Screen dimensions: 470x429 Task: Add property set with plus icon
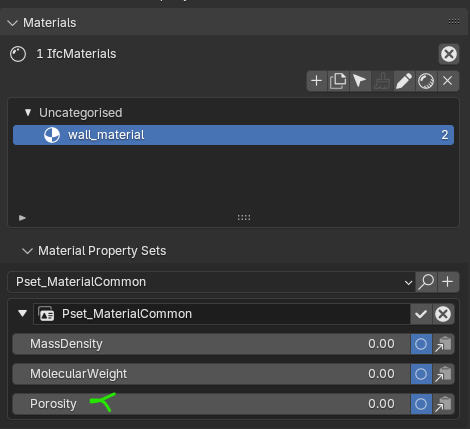[x=448, y=282]
